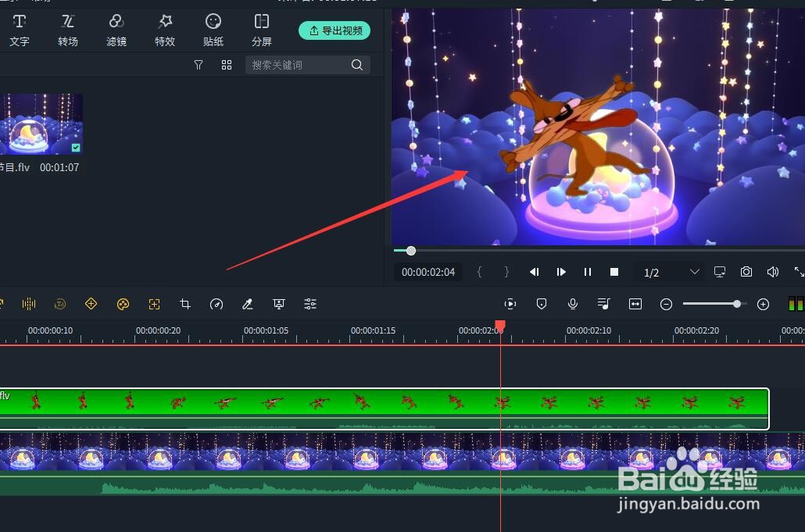
Task: Click the render preview icon
Action: [510, 304]
